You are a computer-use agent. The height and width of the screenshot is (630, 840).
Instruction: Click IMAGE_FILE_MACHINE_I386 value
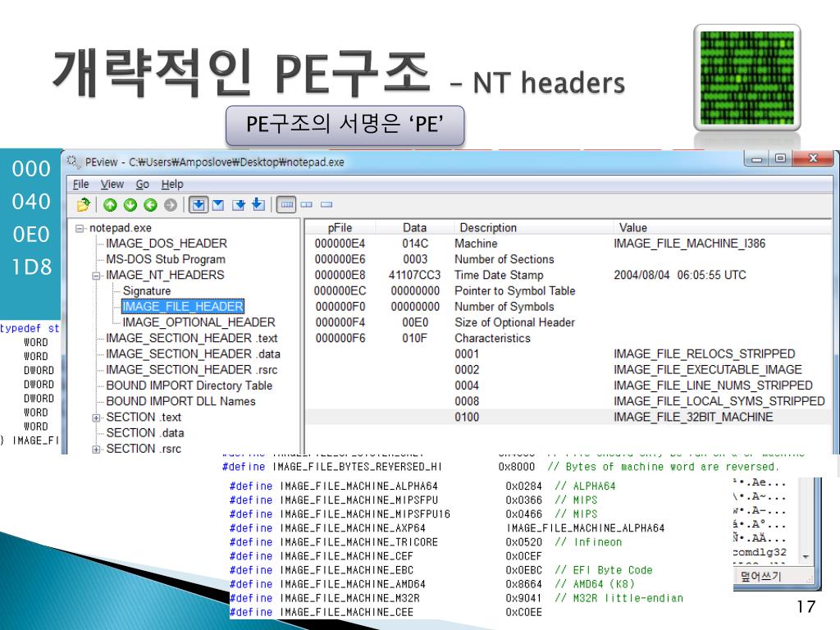click(689, 244)
